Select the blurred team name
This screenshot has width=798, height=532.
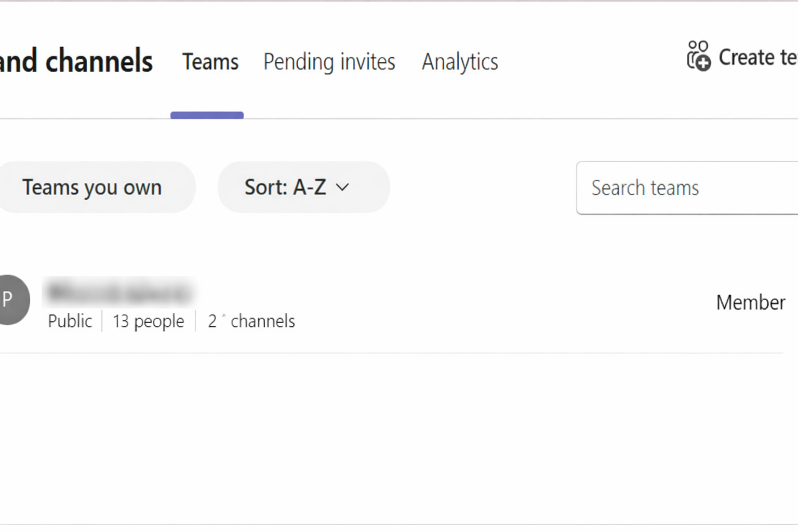click(123, 292)
